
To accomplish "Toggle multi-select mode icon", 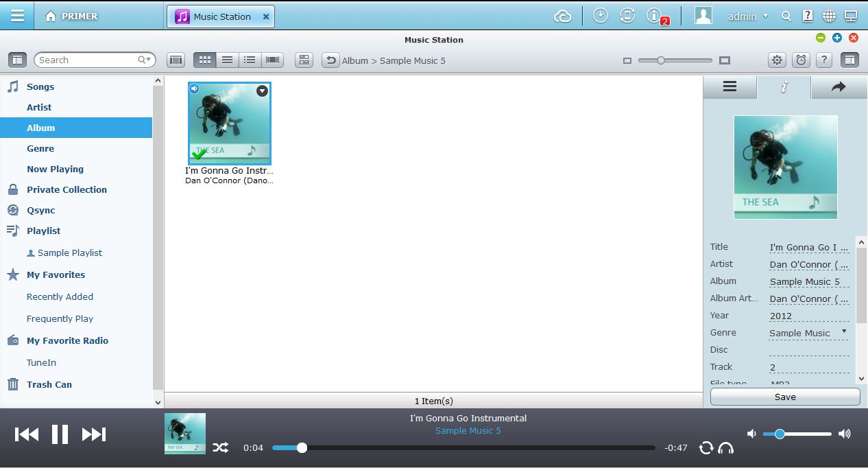I will tap(304, 60).
